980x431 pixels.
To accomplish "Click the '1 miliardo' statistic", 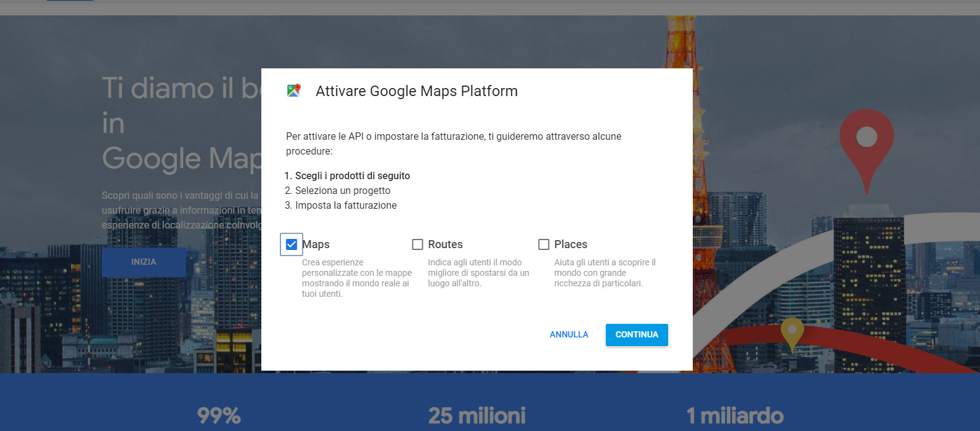I will pyautogui.click(x=735, y=416).
